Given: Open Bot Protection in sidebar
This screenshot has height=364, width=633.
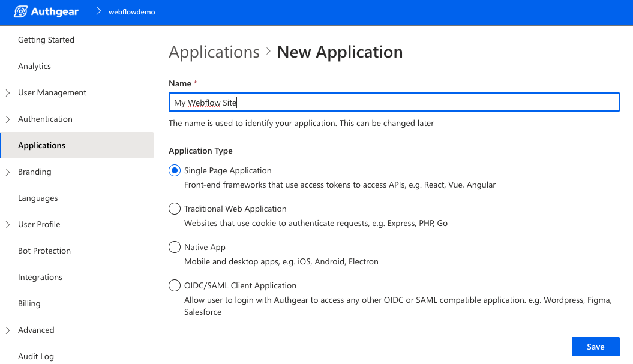Looking at the screenshot, I should click(44, 251).
